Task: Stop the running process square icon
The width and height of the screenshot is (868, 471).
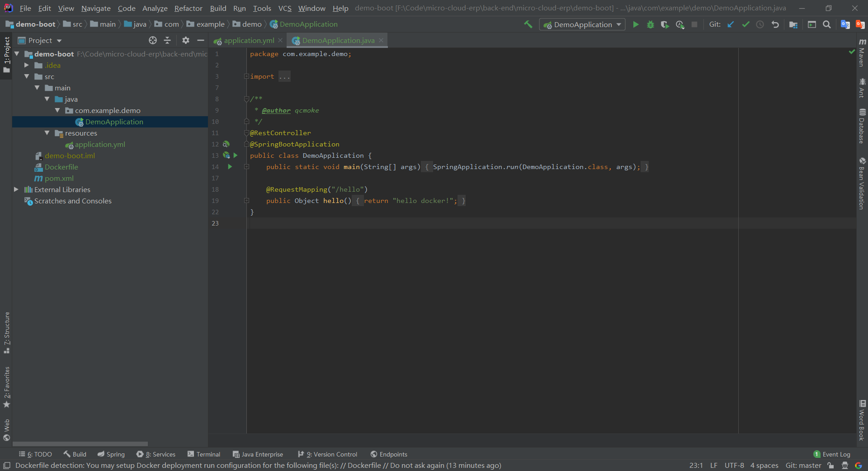Action: [x=694, y=24]
